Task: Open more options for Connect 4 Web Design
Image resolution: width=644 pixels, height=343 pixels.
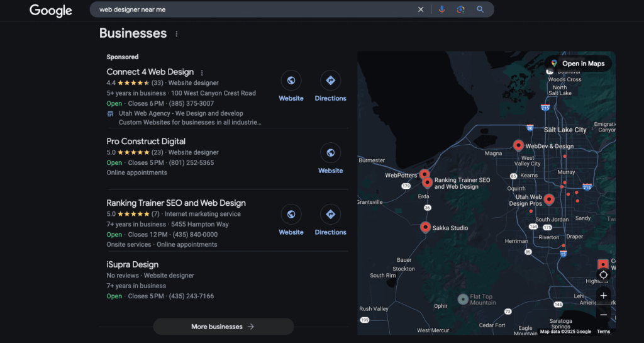Action: click(202, 73)
